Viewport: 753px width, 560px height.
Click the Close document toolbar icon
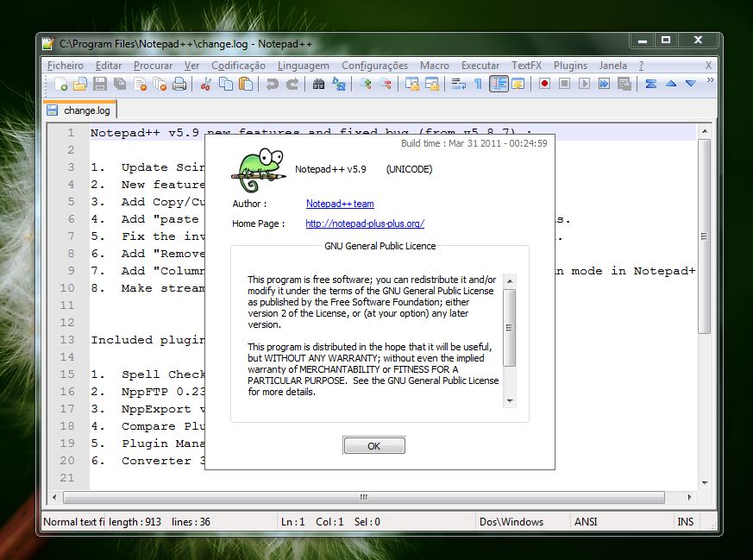[x=140, y=85]
